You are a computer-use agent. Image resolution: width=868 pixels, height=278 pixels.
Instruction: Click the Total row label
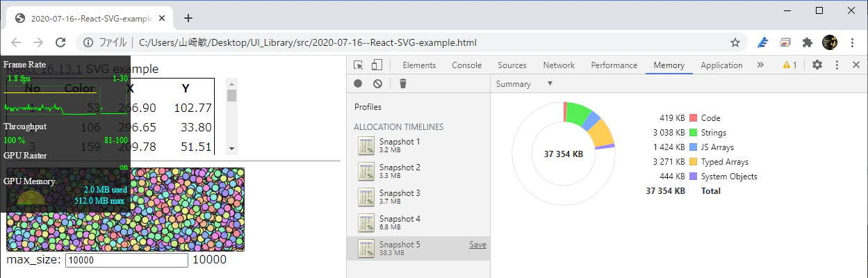coord(711,191)
